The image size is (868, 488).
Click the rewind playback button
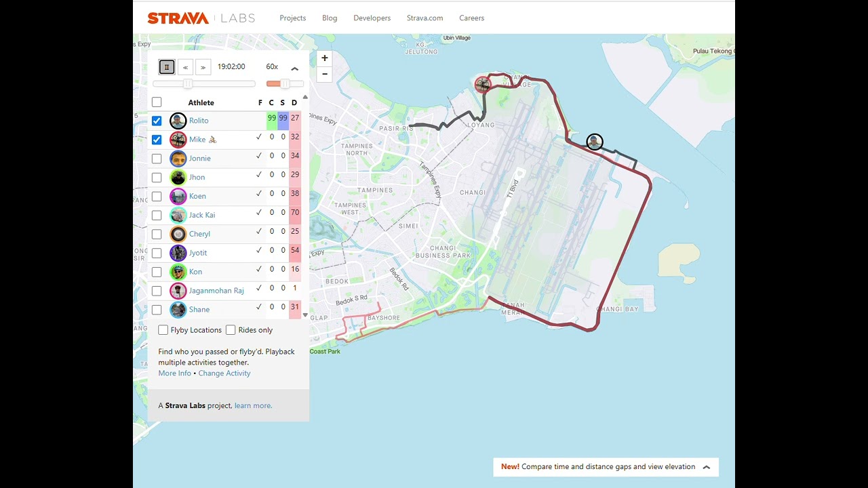(185, 67)
